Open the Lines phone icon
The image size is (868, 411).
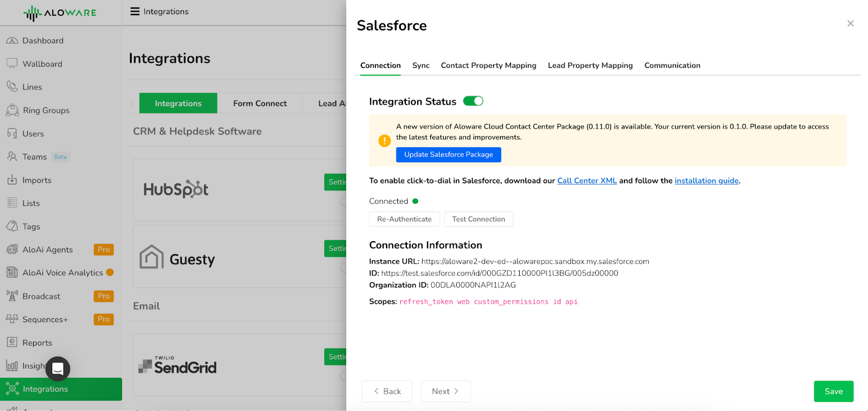pyautogui.click(x=12, y=87)
